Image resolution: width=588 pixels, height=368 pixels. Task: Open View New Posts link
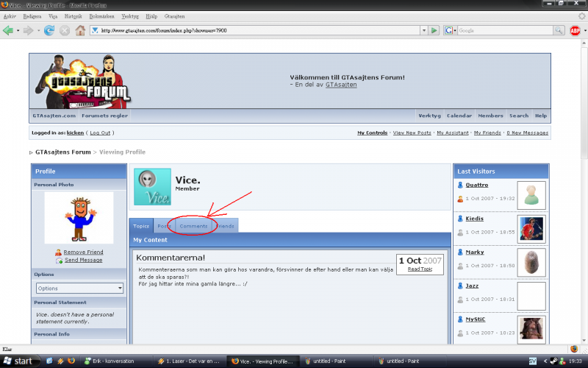pyautogui.click(x=412, y=132)
